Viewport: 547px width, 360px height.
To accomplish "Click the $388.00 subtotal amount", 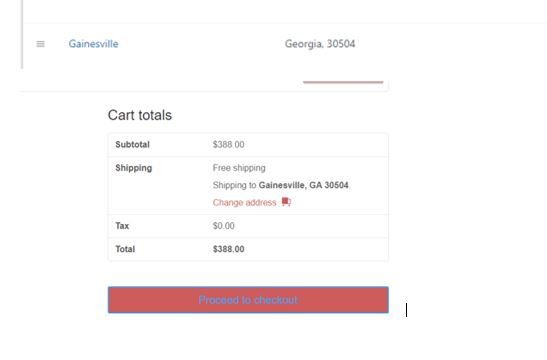I will (x=228, y=144).
